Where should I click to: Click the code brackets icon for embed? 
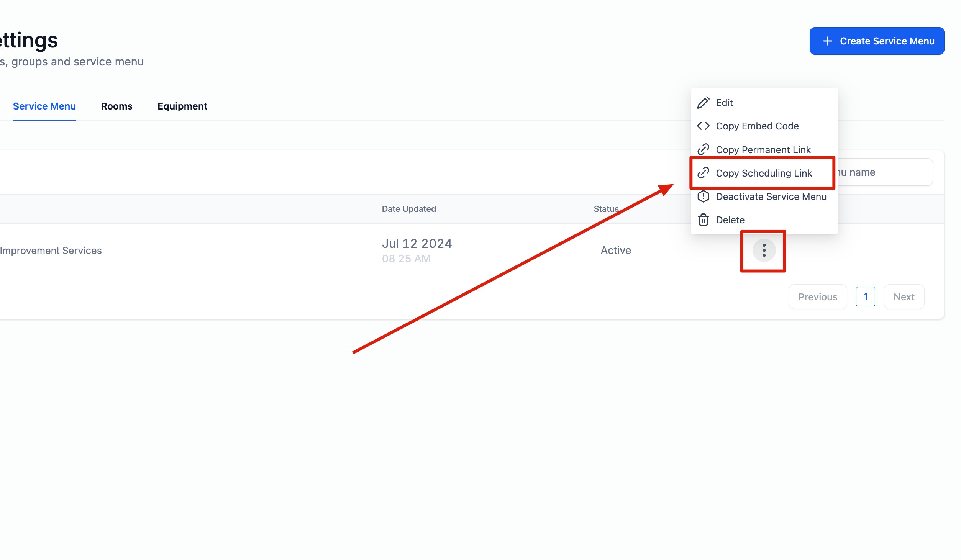pos(703,126)
